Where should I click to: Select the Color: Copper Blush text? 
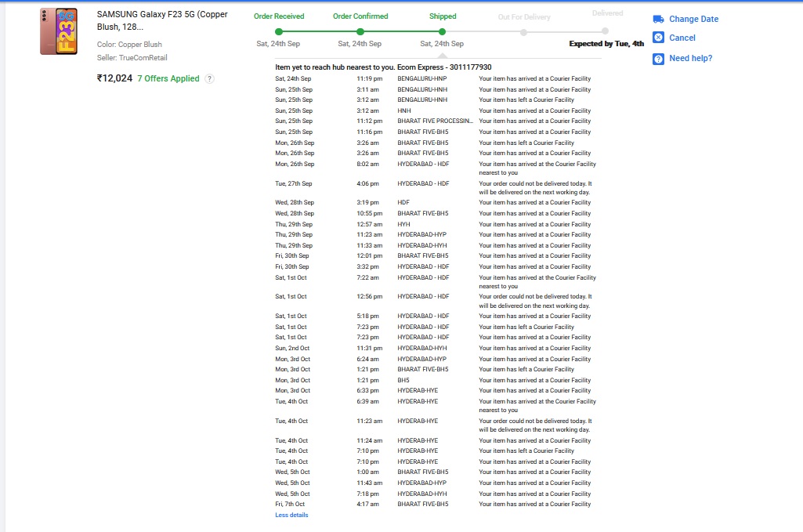click(129, 45)
